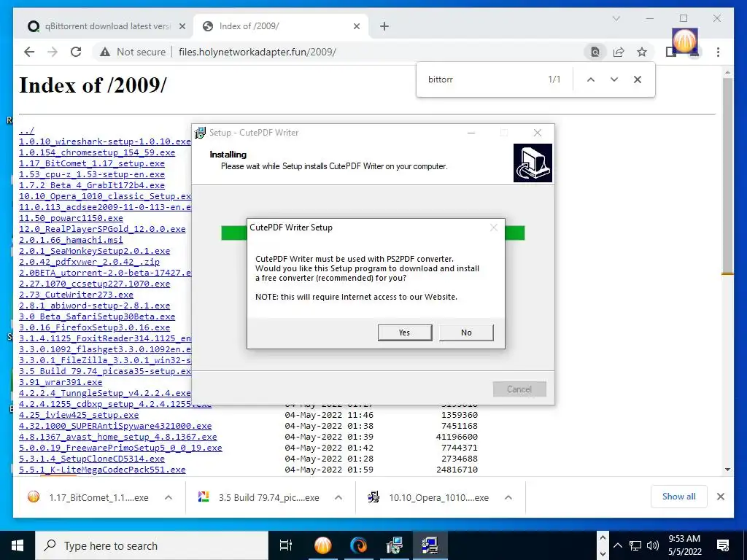Screen dimensions: 747x560
Task: Show hidden system tray icons
Action: [x=617, y=545]
